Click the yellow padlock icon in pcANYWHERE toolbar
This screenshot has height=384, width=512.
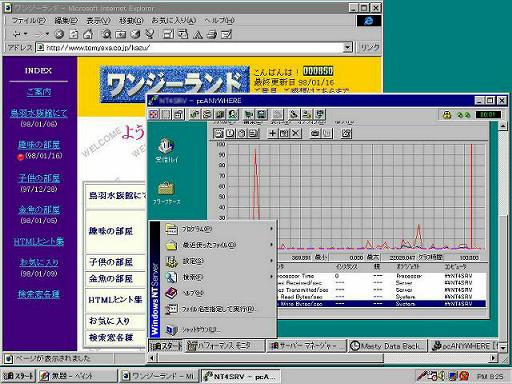coord(447,115)
